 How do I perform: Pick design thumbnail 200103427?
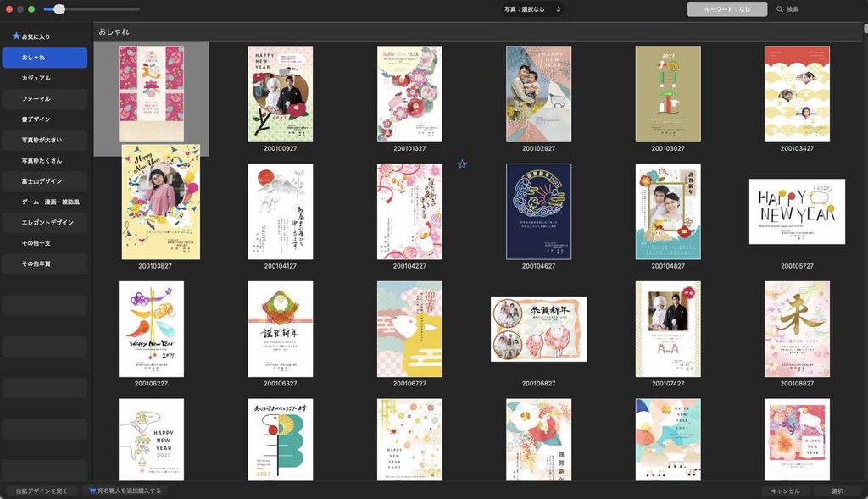797,94
